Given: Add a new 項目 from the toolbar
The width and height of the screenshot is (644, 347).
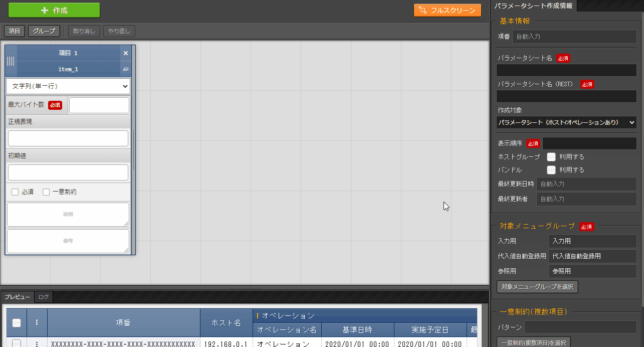Looking at the screenshot, I should (15, 31).
